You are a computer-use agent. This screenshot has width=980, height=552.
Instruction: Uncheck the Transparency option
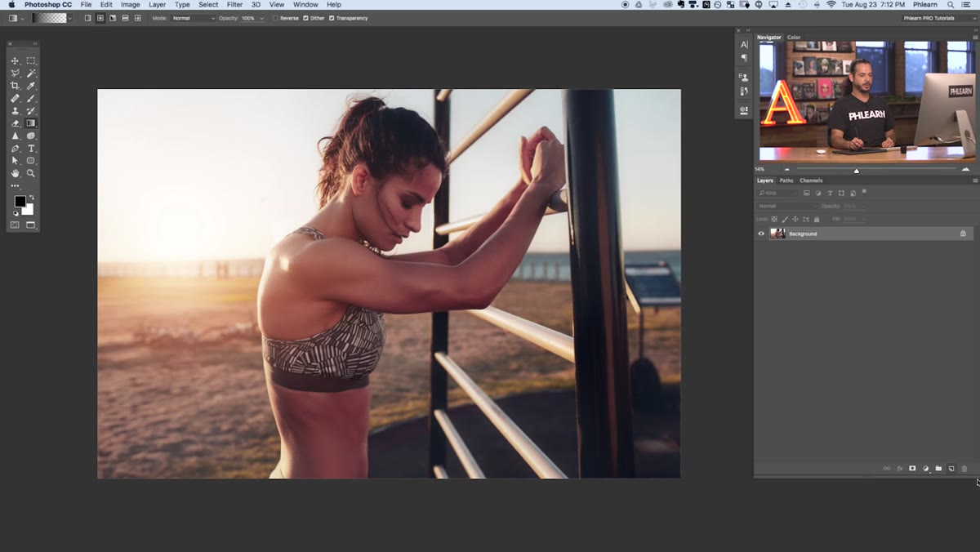pyautogui.click(x=332, y=18)
